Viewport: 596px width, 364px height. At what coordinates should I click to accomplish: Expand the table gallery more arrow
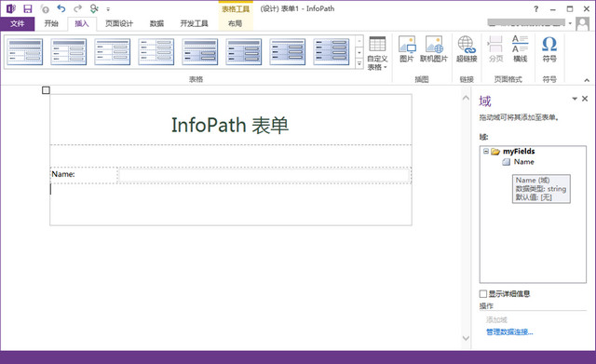point(359,63)
